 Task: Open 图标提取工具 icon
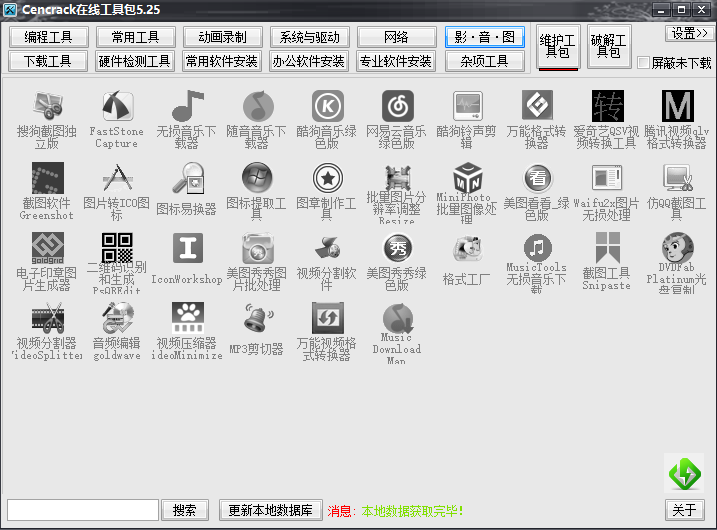(x=257, y=177)
